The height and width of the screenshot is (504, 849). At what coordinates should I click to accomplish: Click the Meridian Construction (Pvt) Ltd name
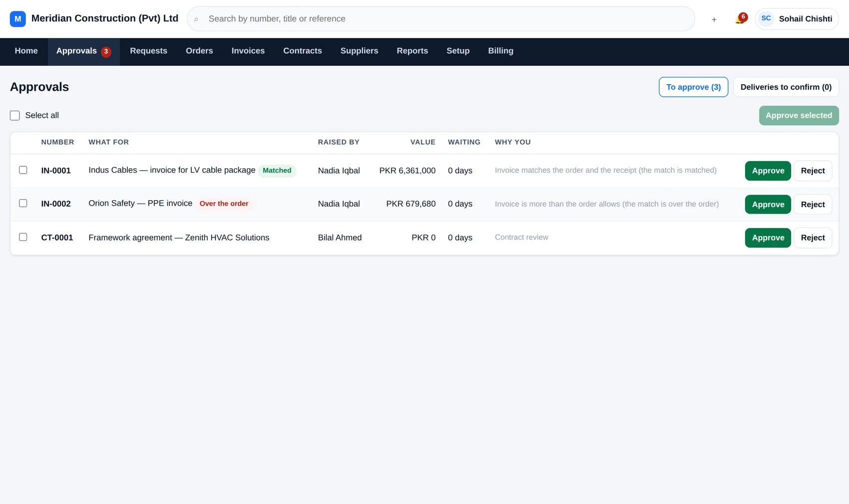(x=105, y=18)
